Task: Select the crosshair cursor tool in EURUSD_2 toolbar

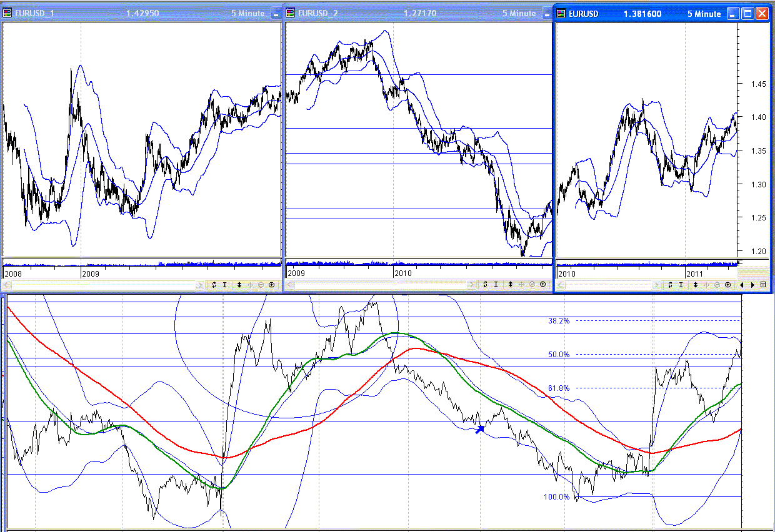Action: pos(496,285)
